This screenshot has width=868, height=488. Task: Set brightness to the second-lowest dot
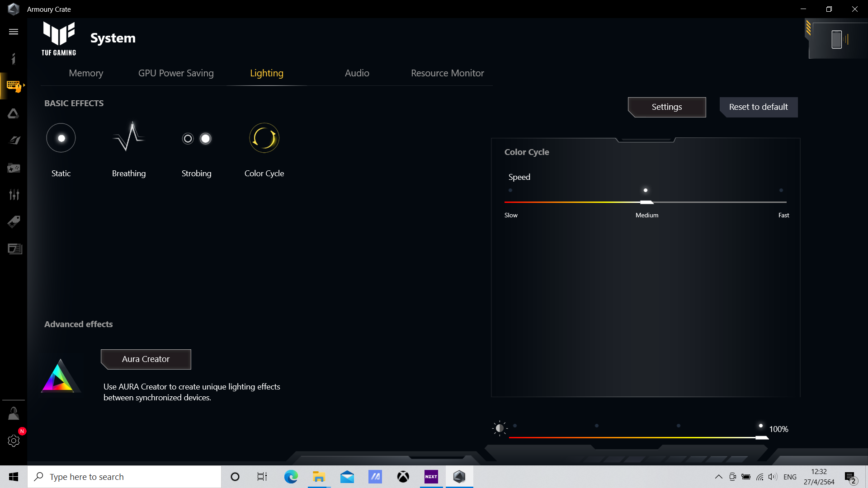coord(597,426)
